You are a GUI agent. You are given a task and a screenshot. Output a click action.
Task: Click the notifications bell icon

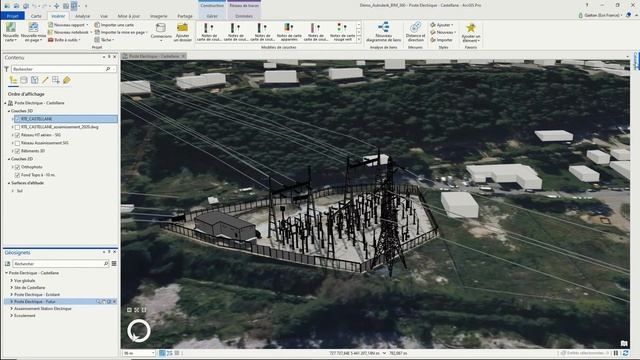629,15
